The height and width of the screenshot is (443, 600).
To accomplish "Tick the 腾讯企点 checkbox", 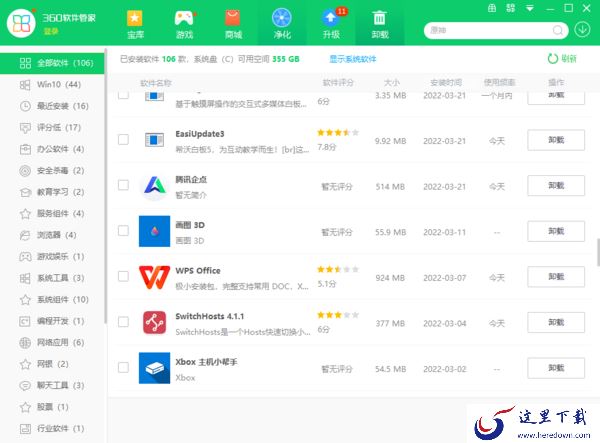I will [123, 185].
